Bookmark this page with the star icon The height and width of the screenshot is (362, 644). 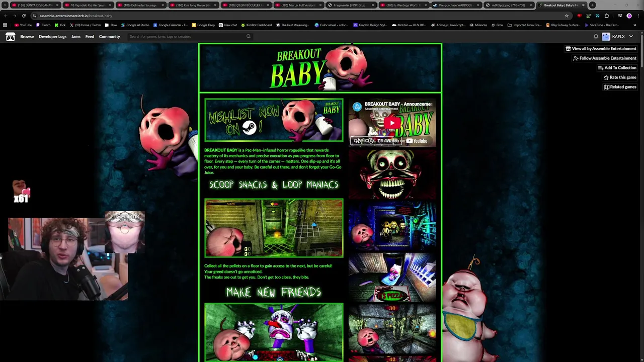567,16
